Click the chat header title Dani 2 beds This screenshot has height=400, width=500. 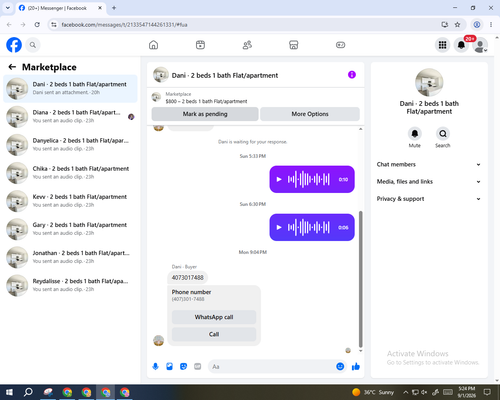click(225, 76)
